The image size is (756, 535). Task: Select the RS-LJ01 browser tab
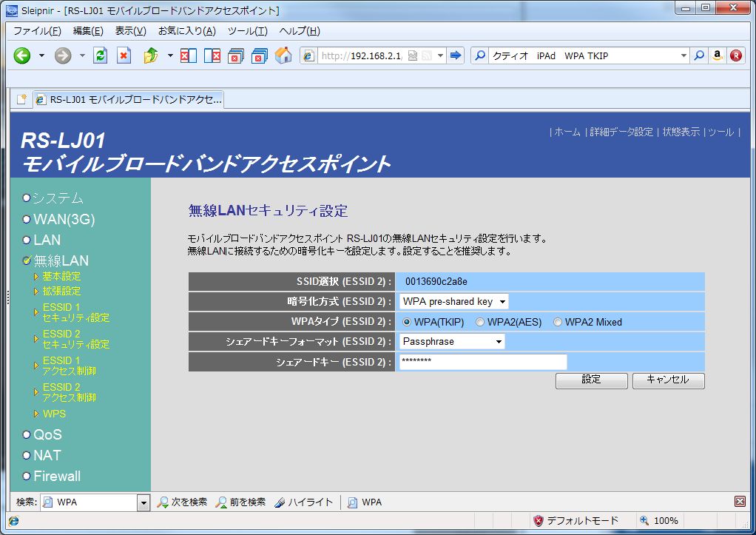pos(128,100)
